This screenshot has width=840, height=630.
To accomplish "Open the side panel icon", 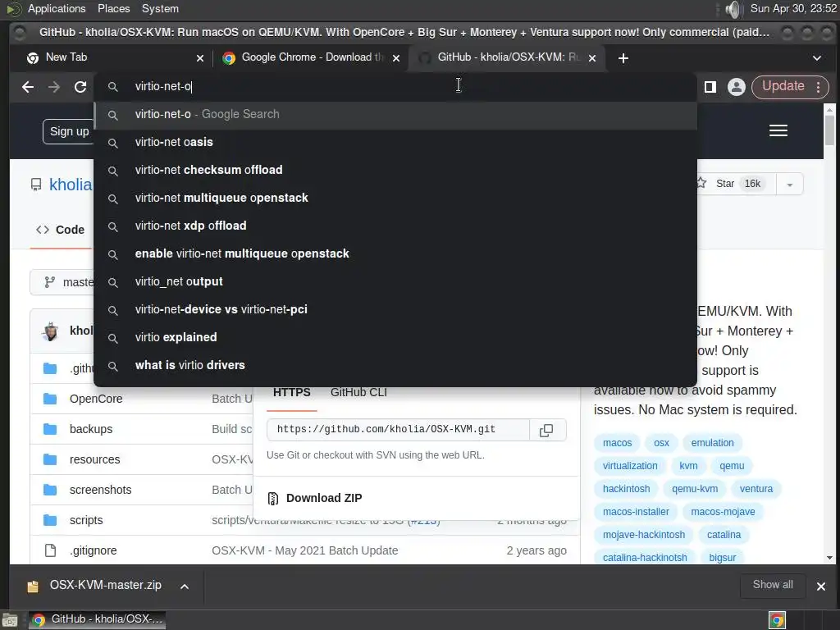I will tap(710, 87).
